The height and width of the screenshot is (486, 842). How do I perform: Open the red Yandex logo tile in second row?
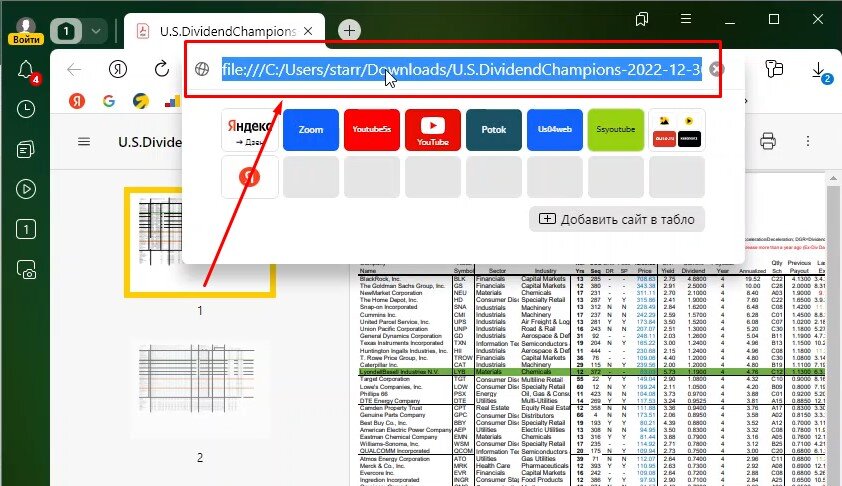[x=250, y=177]
